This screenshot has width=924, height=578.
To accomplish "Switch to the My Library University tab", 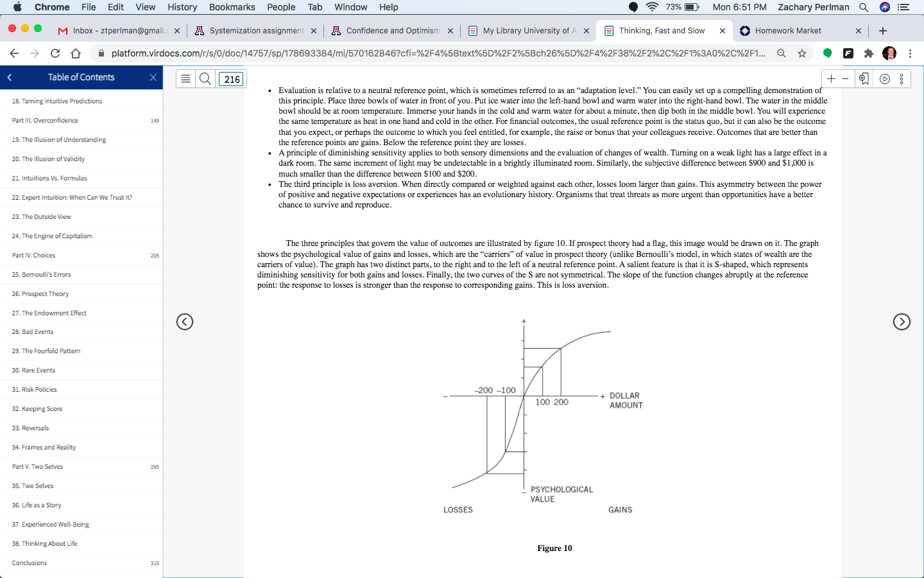I will (529, 31).
